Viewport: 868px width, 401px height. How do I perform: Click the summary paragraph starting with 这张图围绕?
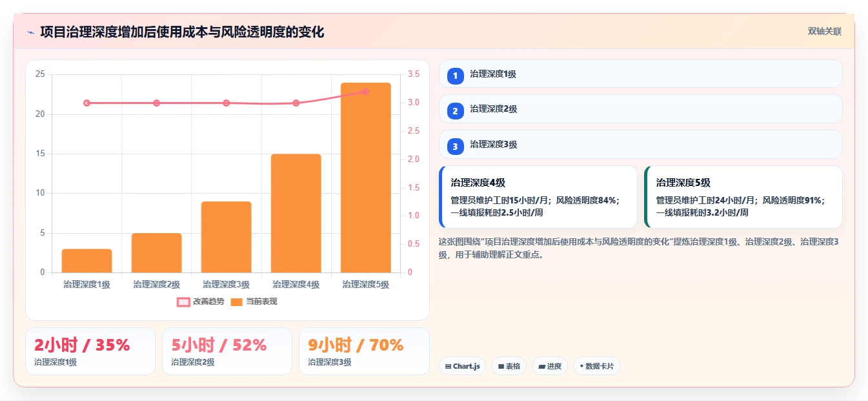[x=638, y=248]
